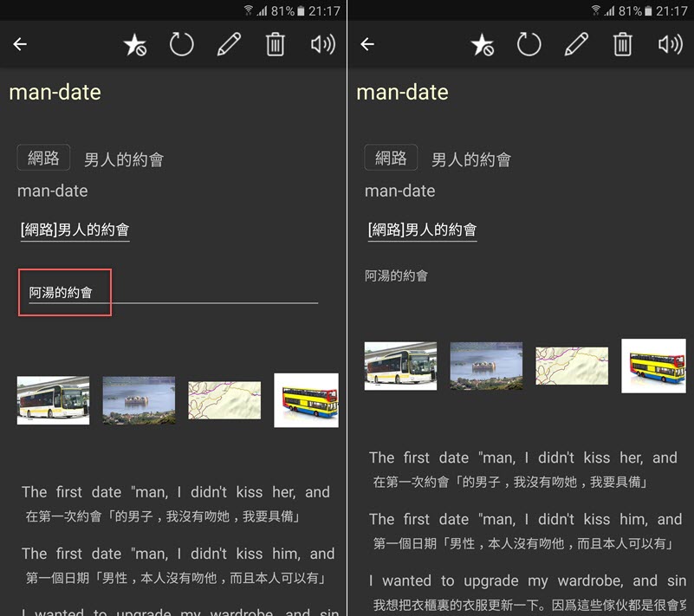
Task: Tap the 第一個日期 translation line in right screen
Action: 522,543
